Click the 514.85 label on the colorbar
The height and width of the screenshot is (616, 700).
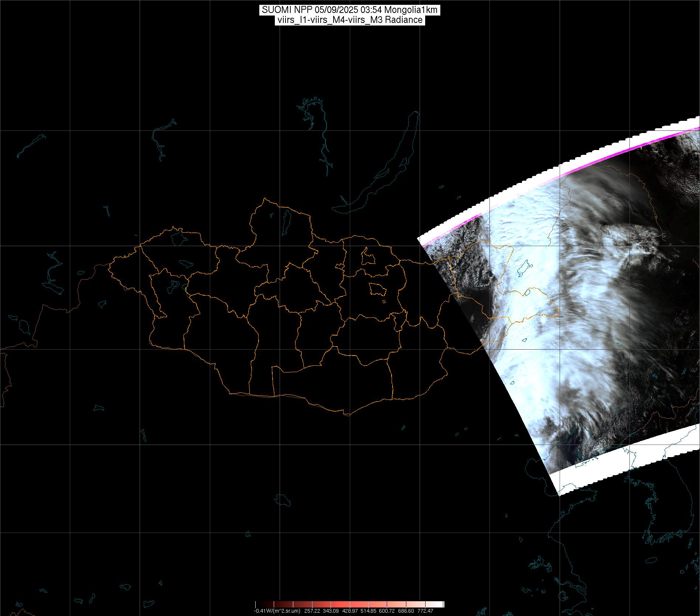(376, 611)
